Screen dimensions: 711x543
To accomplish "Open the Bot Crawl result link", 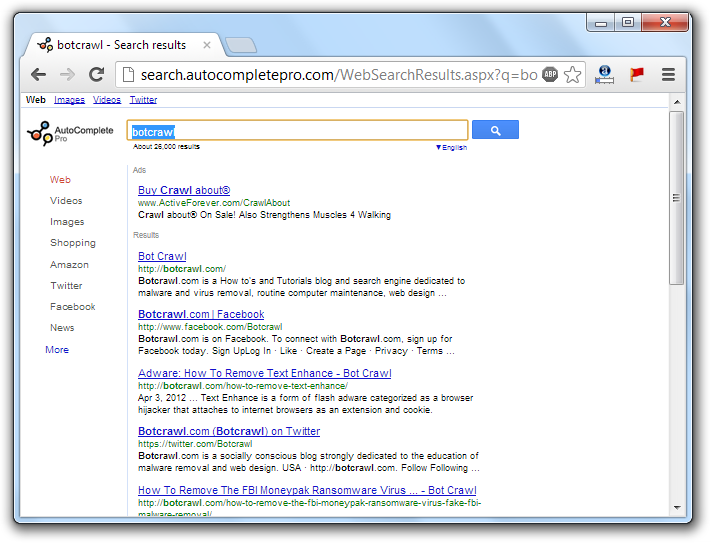I will pos(162,257).
